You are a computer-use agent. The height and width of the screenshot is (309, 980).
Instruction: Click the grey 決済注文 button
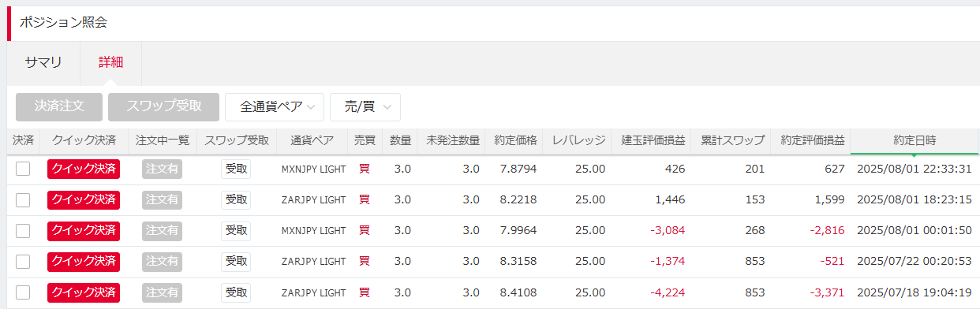click(59, 107)
